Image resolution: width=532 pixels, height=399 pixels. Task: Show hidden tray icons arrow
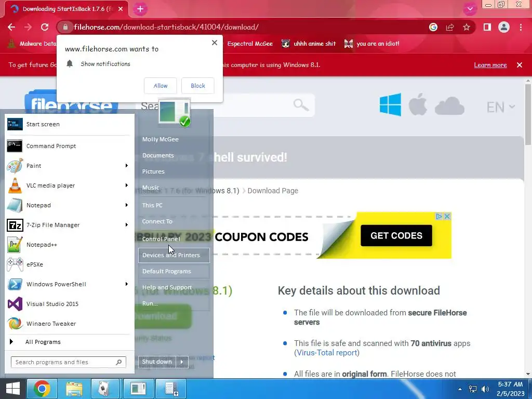click(x=460, y=389)
